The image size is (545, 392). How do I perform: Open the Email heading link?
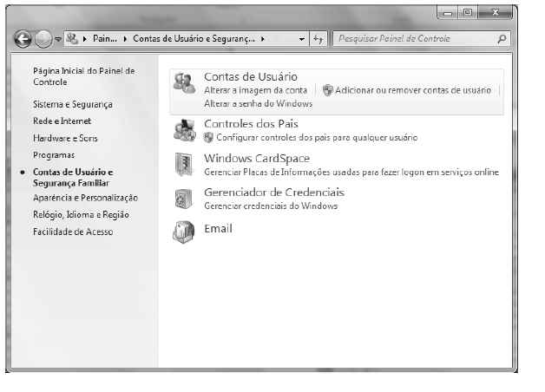[x=219, y=228]
